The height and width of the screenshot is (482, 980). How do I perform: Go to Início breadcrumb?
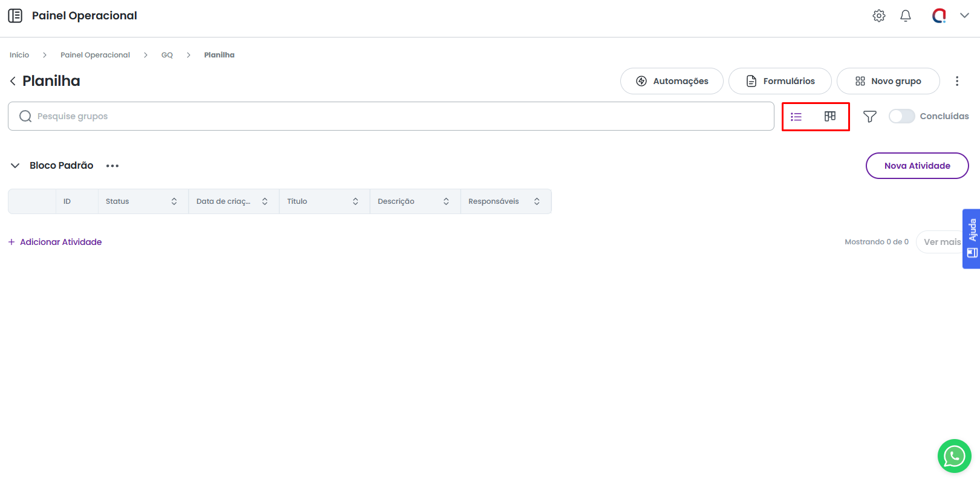(19, 55)
